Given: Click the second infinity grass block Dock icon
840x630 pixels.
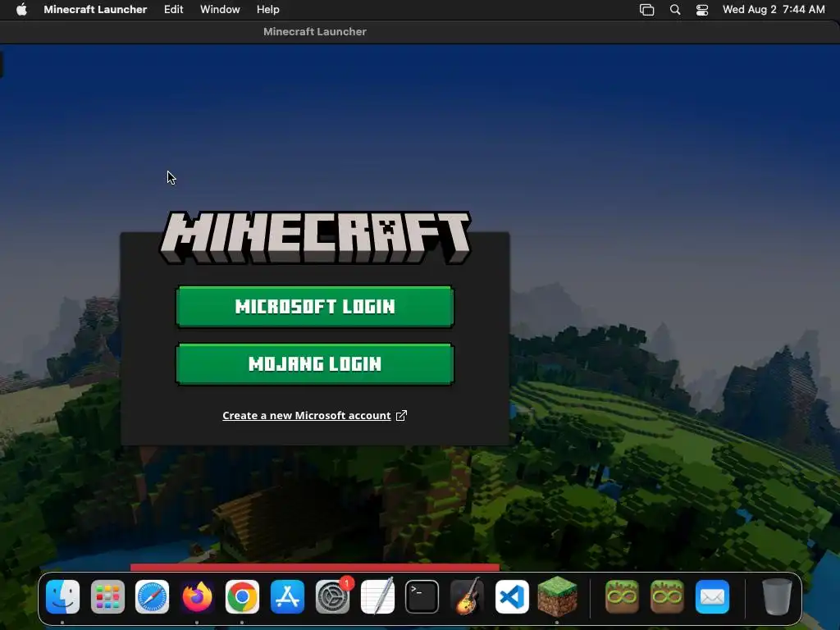Looking at the screenshot, I should coord(667,597).
